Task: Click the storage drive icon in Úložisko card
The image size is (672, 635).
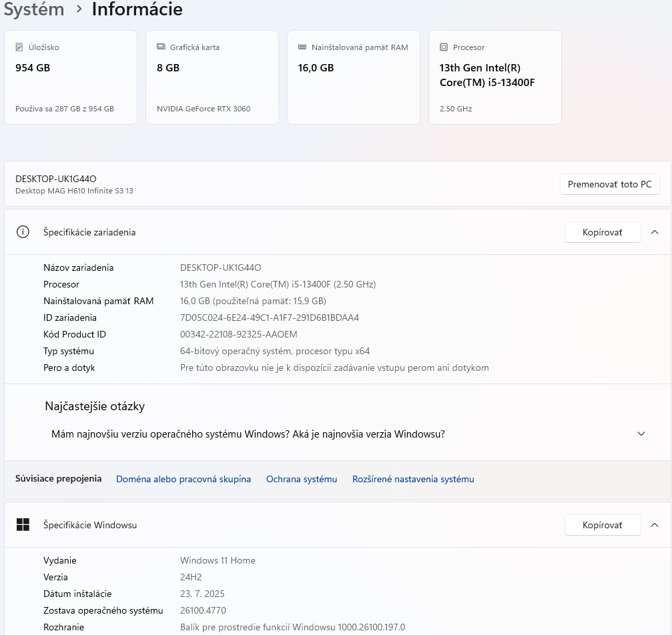Action: click(x=19, y=47)
